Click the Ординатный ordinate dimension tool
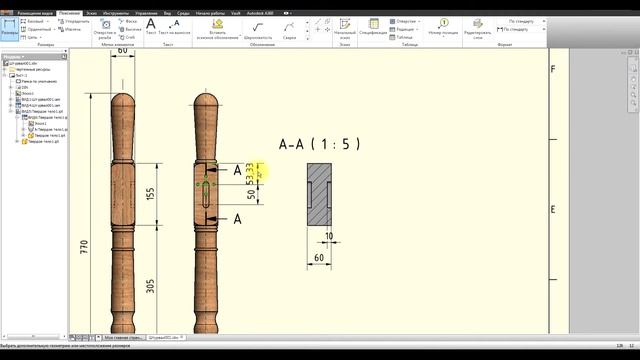This screenshot has width=640, height=360. 36,29
